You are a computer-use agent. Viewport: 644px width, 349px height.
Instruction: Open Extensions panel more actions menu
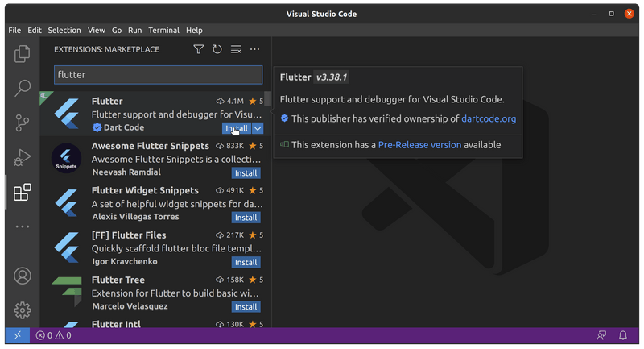255,50
